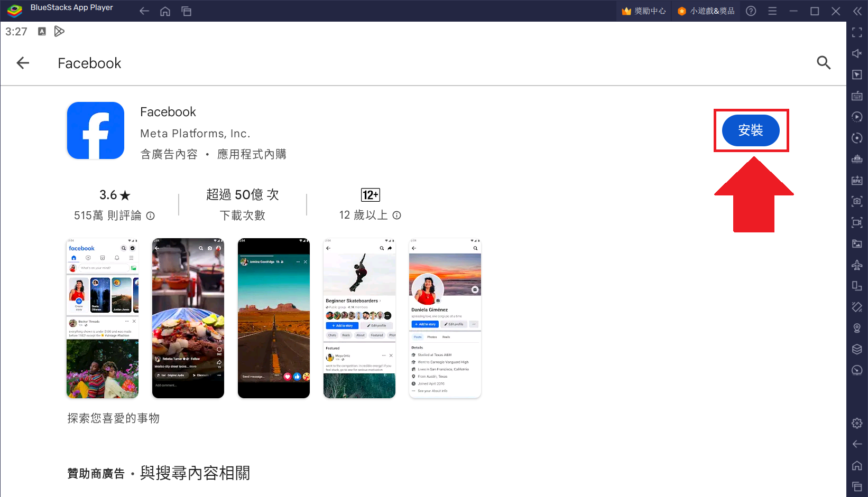
Task: Toggle airplane mode icon in sidebar
Action: (857, 265)
